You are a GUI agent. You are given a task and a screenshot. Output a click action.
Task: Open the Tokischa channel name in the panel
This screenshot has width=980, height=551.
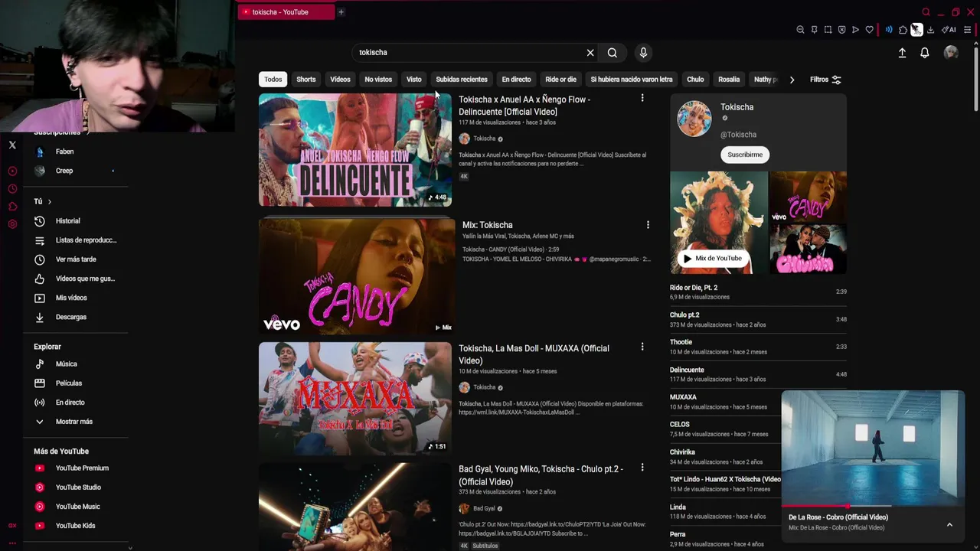point(737,107)
